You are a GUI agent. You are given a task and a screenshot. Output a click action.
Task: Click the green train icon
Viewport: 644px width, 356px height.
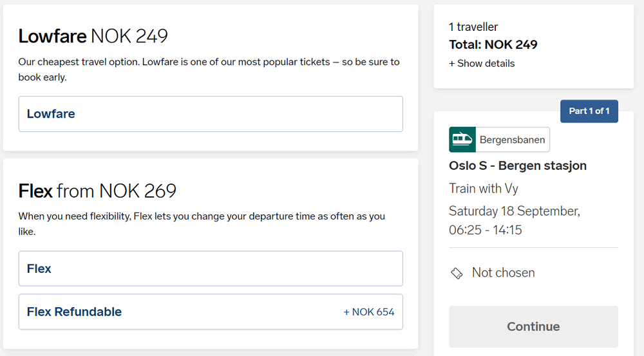click(462, 140)
